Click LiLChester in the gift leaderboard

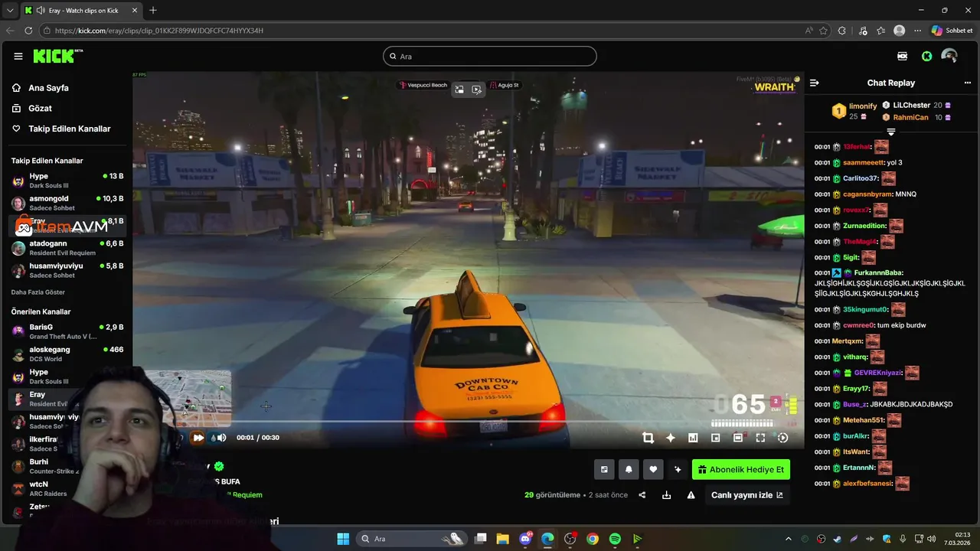coord(911,106)
